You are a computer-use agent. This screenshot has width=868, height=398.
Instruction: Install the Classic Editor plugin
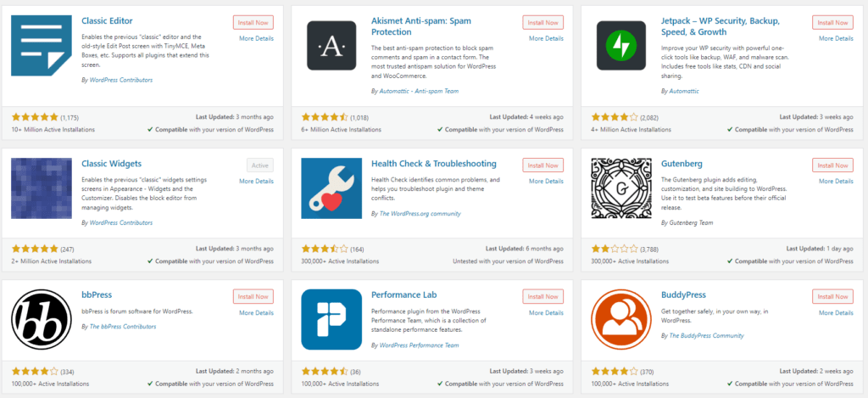(x=253, y=23)
